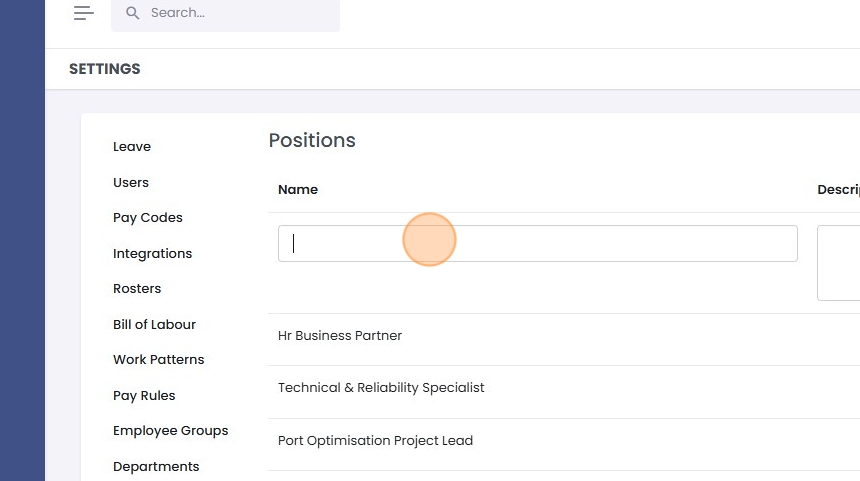The height and width of the screenshot is (481, 860).
Task: Select Work Patterns in sidebar
Action: [x=158, y=360]
